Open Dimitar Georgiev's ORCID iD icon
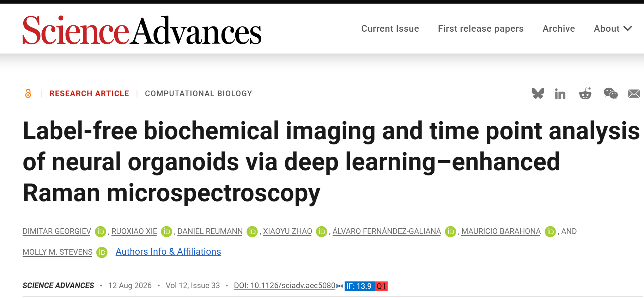This screenshot has width=644, height=298. coord(101,231)
